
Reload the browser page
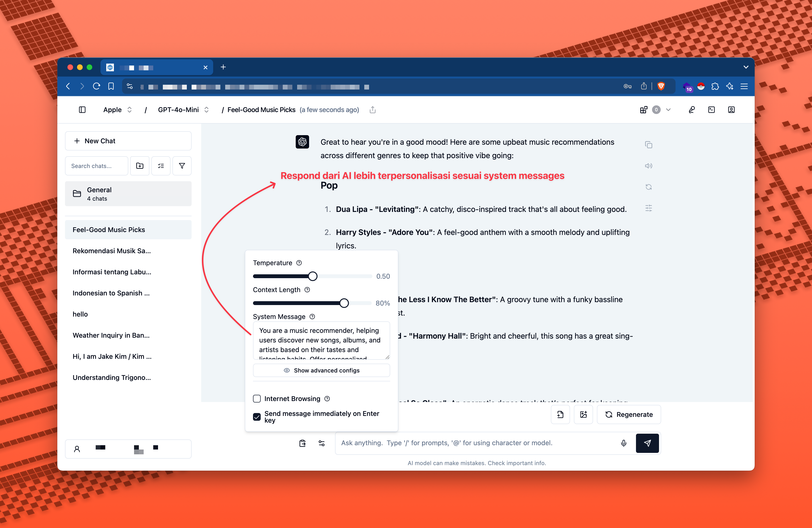pyautogui.click(x=97, y=86)
